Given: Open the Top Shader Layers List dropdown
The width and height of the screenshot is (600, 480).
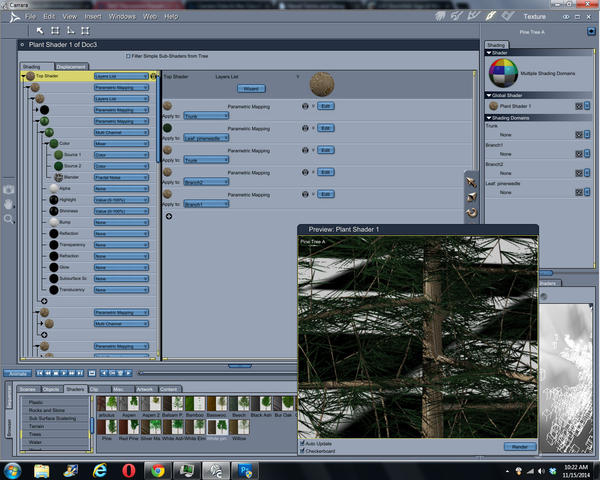Looking at the screenshot, I should pos(121,76).
